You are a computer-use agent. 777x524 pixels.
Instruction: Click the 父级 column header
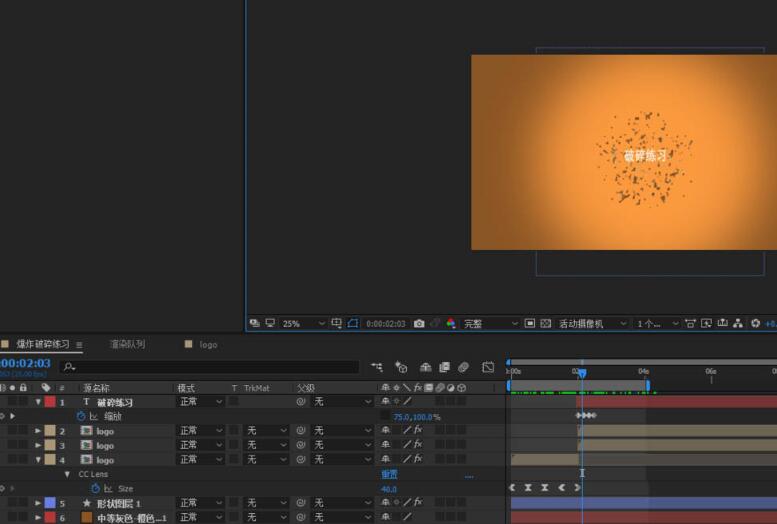[x=306, y=388]
